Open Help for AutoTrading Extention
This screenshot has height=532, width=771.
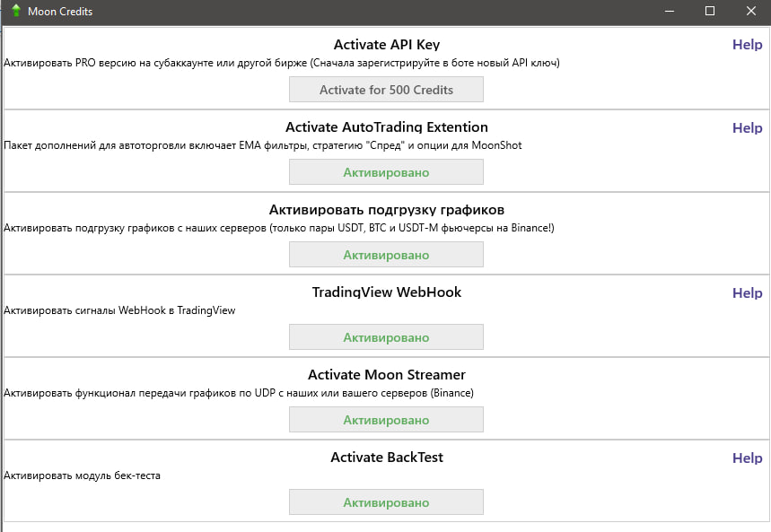point(747,127)
